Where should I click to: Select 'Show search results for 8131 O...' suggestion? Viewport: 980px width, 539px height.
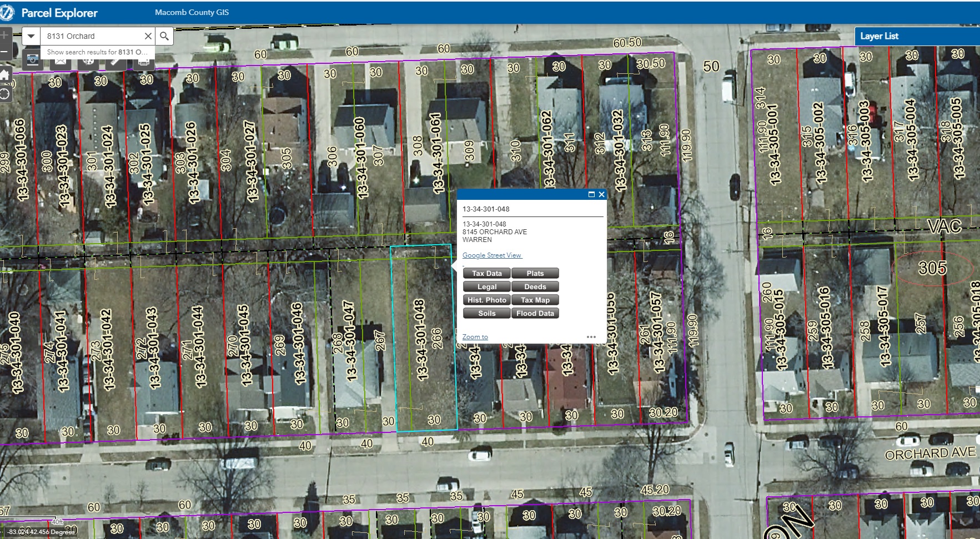[97, 52]
